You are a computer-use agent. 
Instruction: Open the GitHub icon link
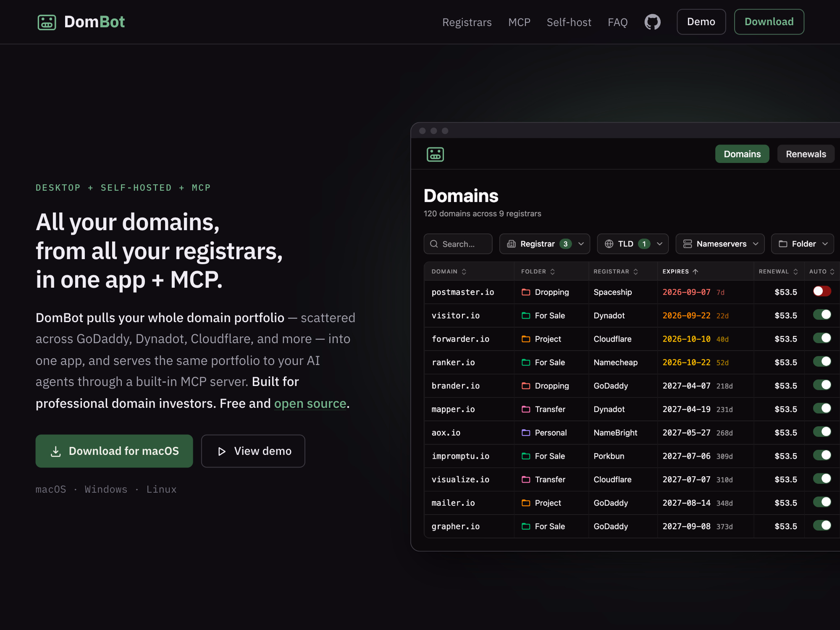[x=652, y=22]
